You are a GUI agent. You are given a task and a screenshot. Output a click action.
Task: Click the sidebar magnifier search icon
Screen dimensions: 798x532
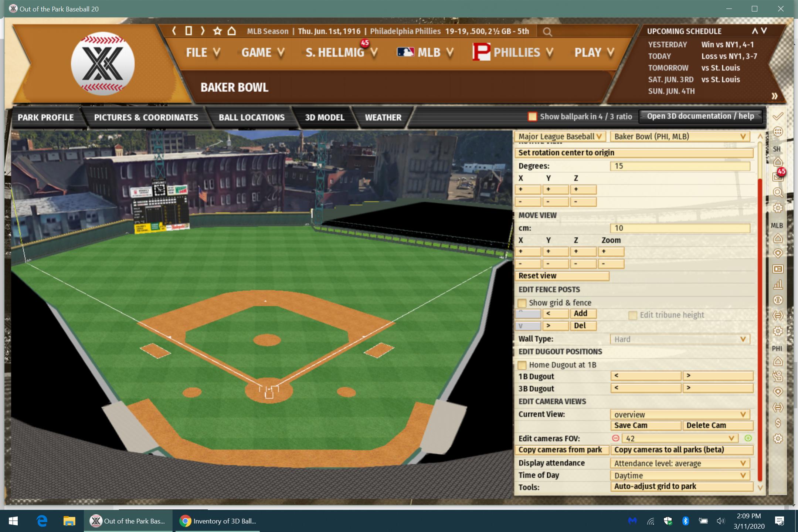pos(778,193)
